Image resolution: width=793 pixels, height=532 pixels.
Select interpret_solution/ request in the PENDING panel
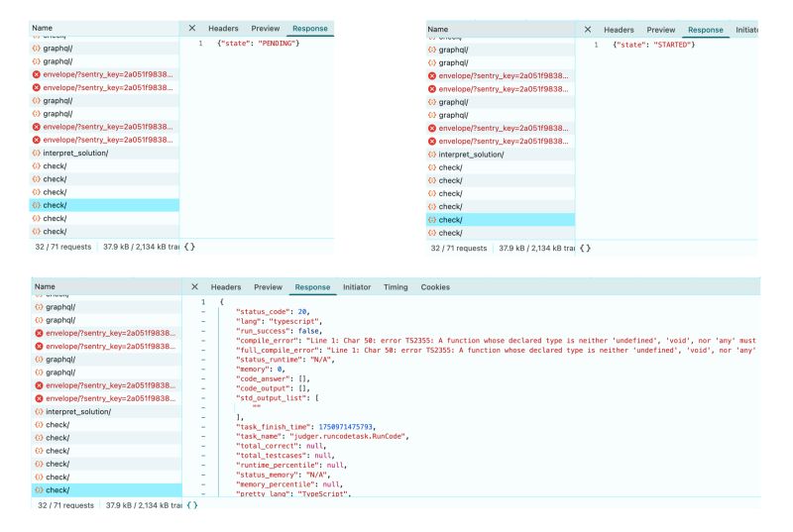pyautogui.click(x=105, y=153)
